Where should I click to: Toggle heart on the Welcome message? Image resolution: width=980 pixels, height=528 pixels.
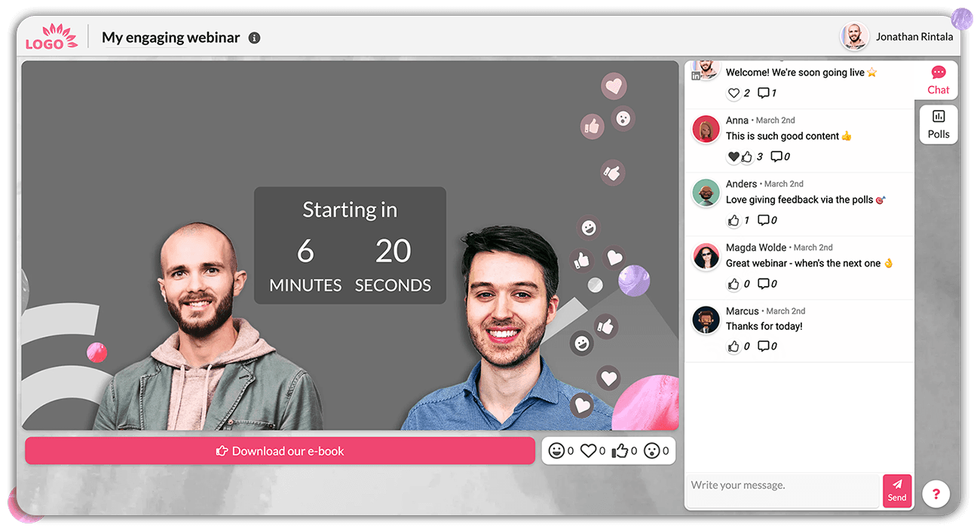(733, 93)
